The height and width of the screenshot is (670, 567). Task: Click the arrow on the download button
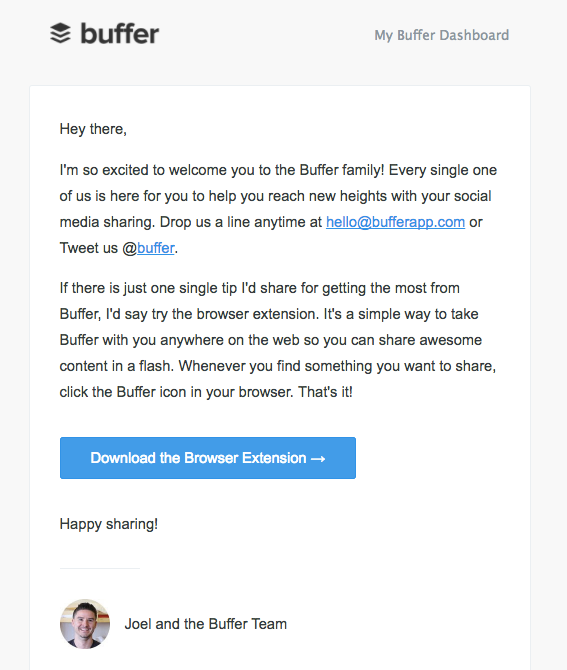[318, 459]
